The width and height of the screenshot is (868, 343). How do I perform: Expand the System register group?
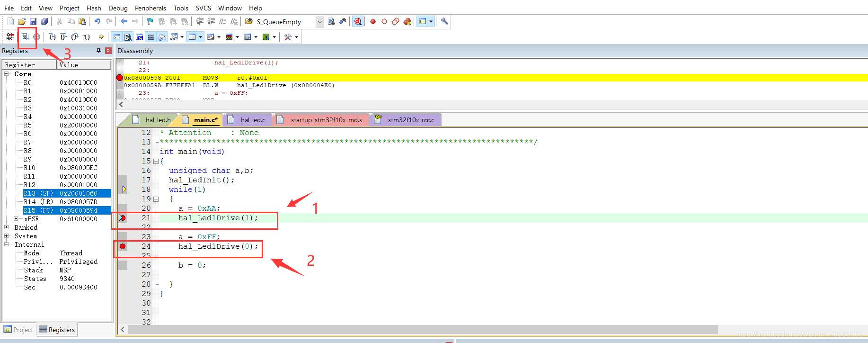7,236
